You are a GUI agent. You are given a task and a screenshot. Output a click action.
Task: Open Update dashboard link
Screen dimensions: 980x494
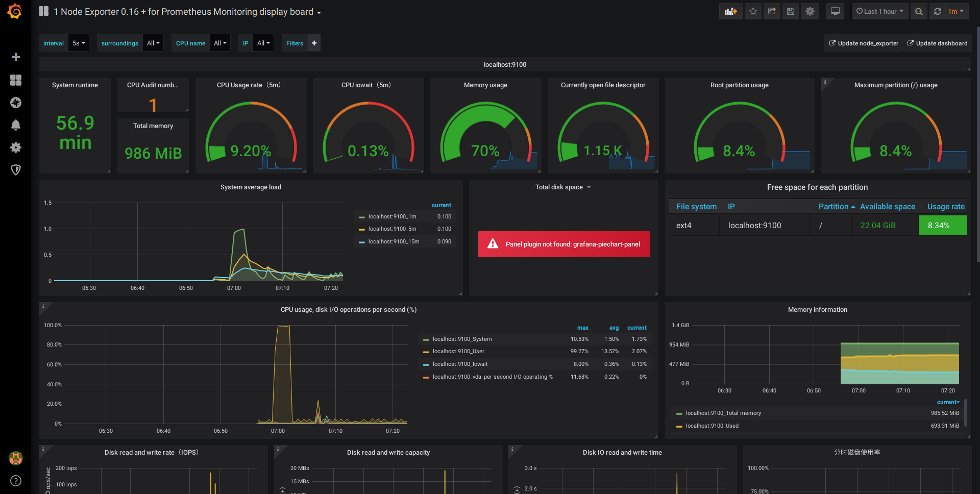point(937,43)
